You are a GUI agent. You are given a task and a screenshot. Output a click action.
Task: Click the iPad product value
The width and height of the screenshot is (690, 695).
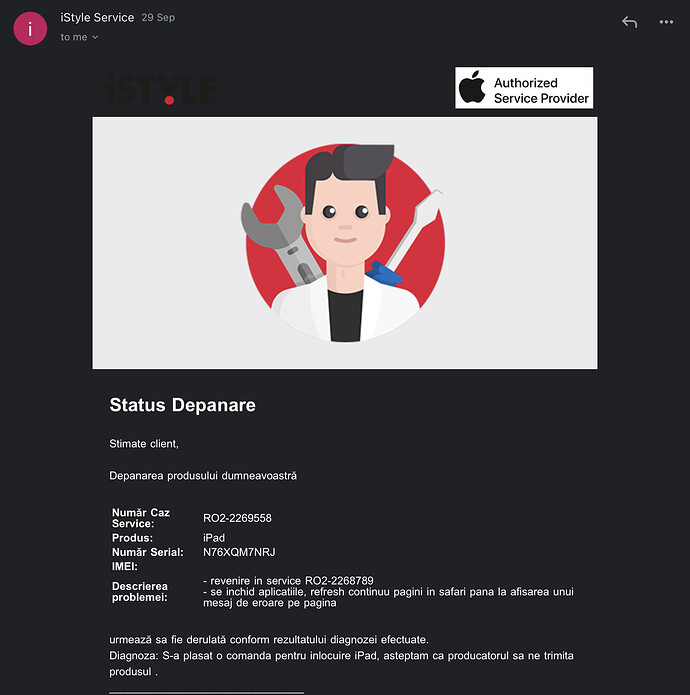click(x=213, y=538)
